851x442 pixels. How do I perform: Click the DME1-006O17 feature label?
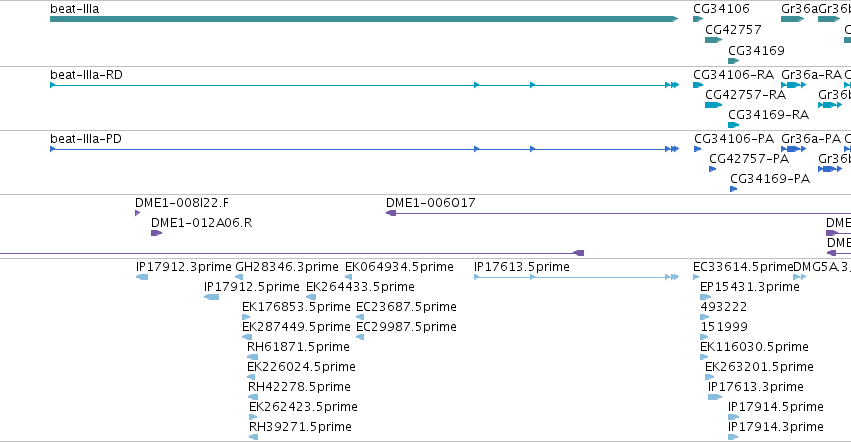pos(430,203)
